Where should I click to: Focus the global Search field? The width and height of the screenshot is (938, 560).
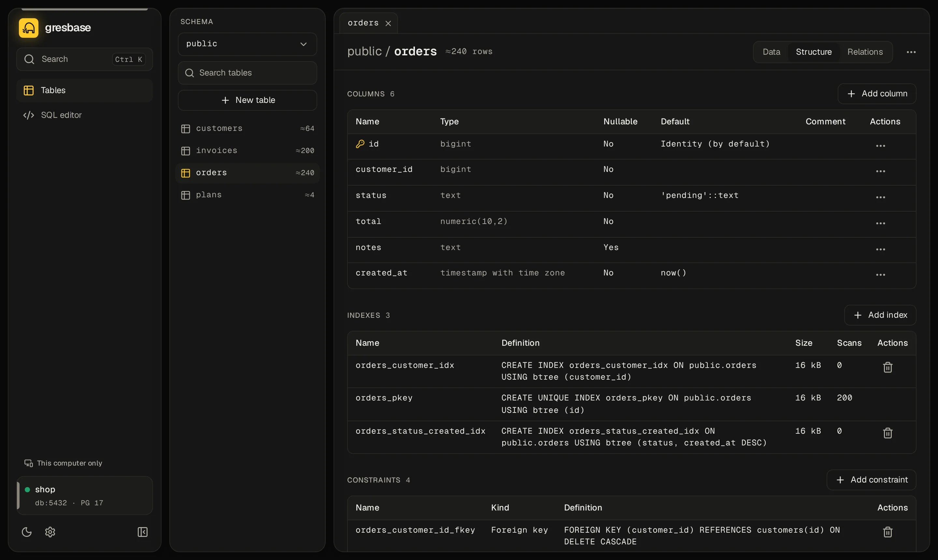(x=85, y=59)
